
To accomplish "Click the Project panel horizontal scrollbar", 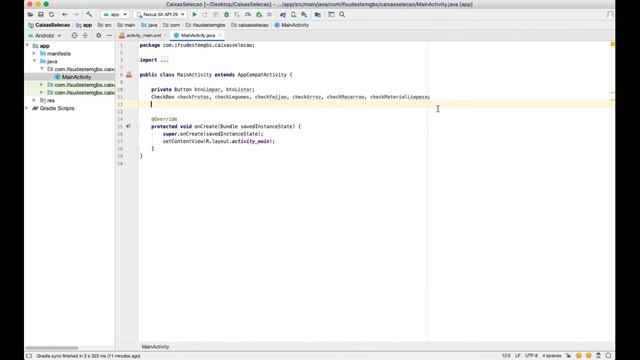I will coord(52,348).
